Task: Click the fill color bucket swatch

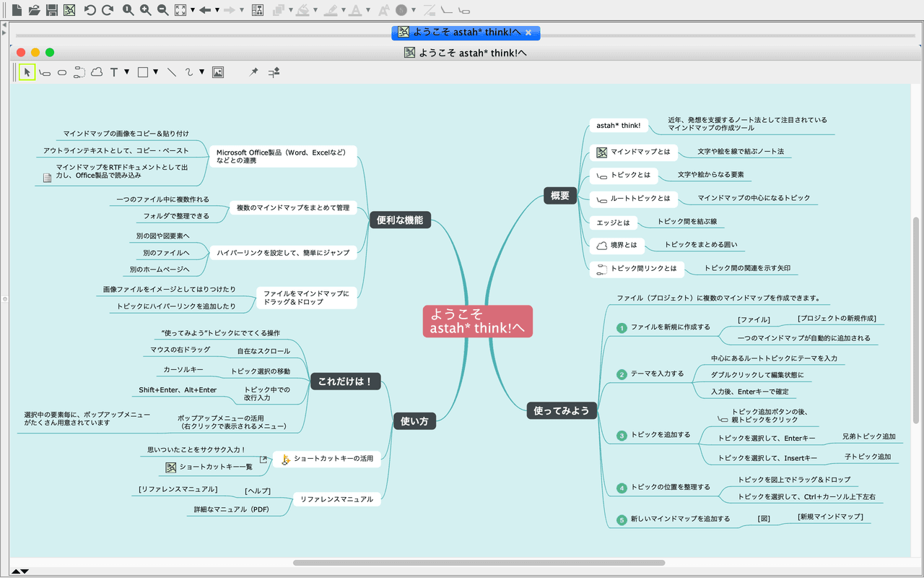Action: point(304,10)
